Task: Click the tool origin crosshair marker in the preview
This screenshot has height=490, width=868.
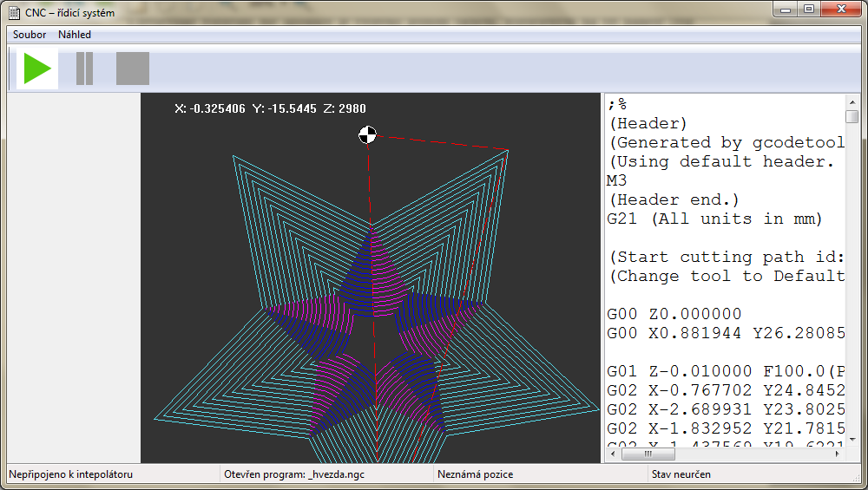Action: pos(368,134)
